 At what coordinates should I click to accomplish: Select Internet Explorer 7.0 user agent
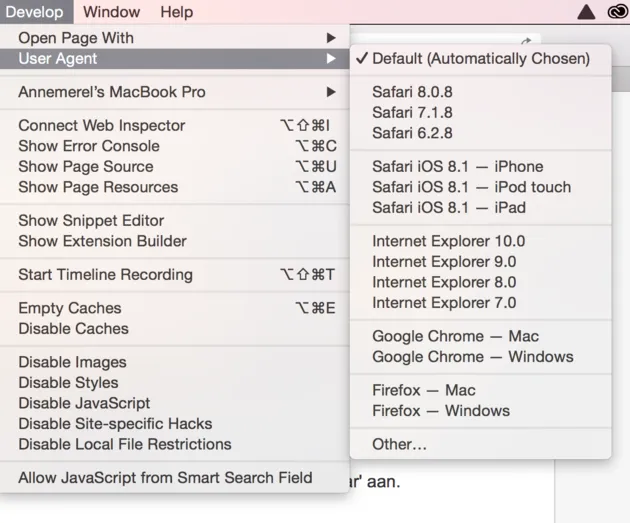[x=481, y=302]
